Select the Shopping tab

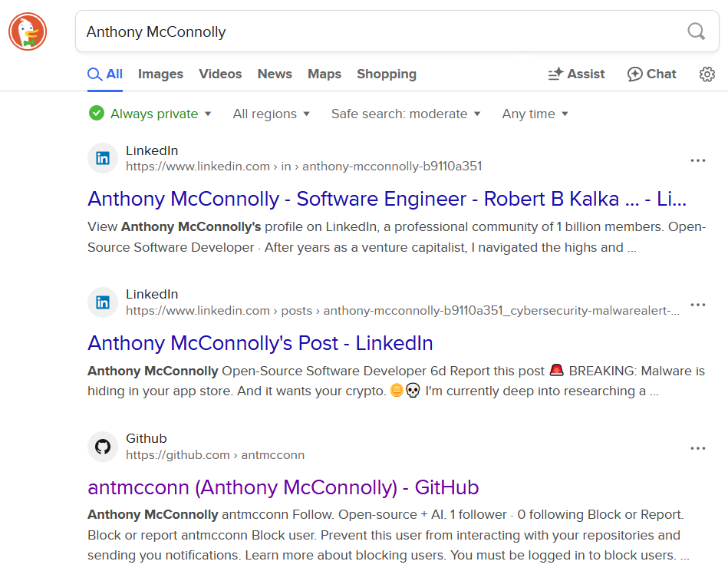(387, 74)
